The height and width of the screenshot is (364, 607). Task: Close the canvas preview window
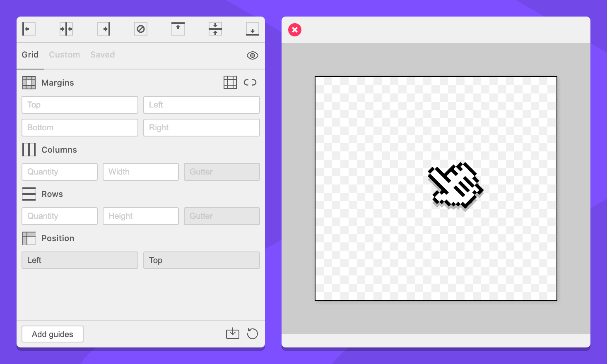(x=295, y=30)
